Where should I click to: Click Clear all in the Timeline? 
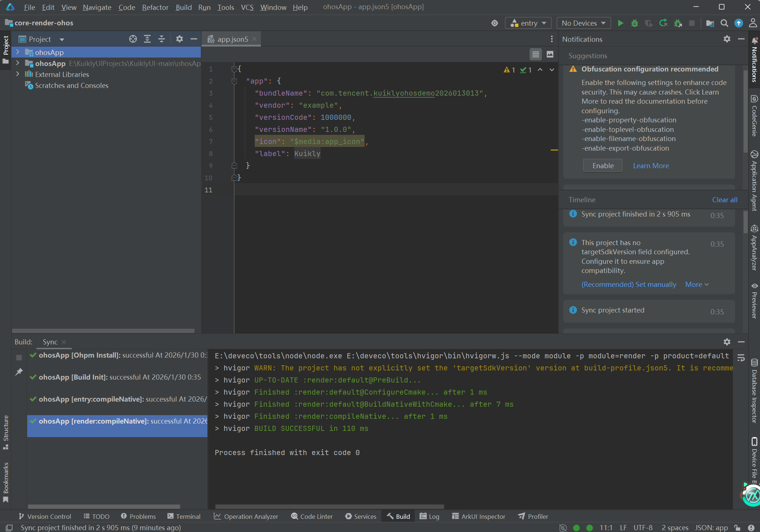[724, 200]
